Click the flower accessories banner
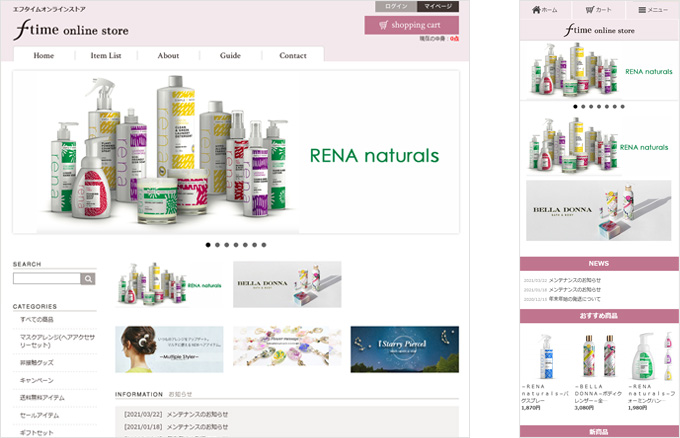The height and width of the screenshot is (438, 680). point(287,346)
